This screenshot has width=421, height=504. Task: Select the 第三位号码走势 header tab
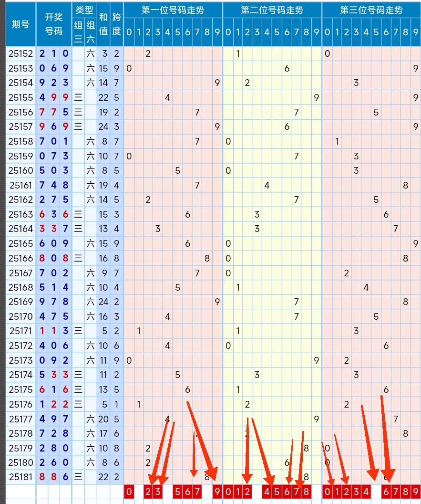[x=371, y=10]
